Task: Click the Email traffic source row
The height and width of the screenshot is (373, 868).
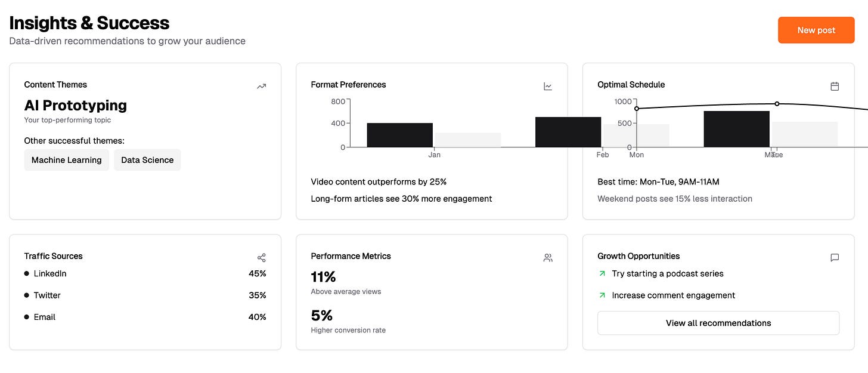Action: (x=145, y=317)
